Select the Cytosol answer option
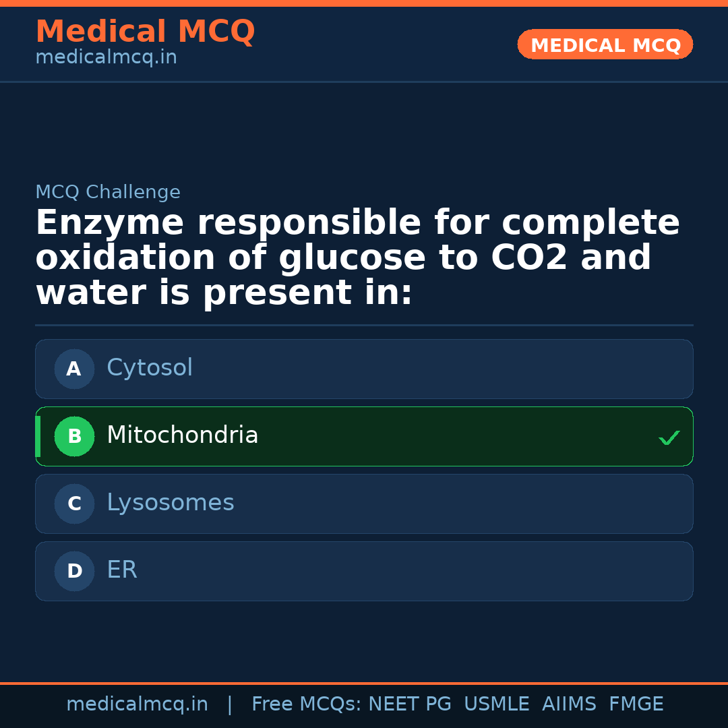 click(x=364, y=369)
